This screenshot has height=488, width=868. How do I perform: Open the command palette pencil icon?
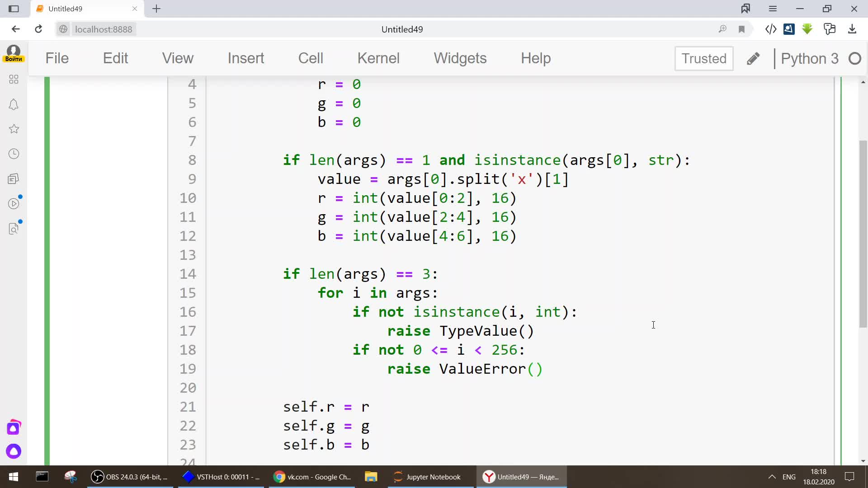coord(753,59)
